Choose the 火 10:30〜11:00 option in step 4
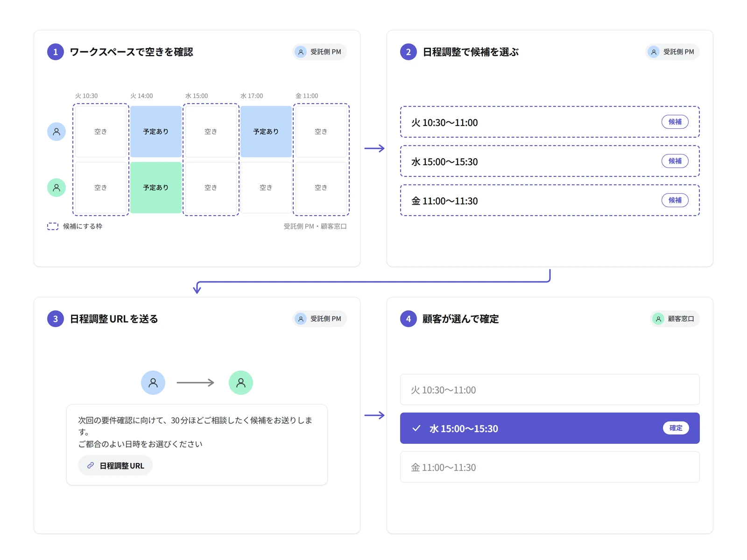Image resolution: width=747 pixels, height=560 pixels. pos(550,390)
